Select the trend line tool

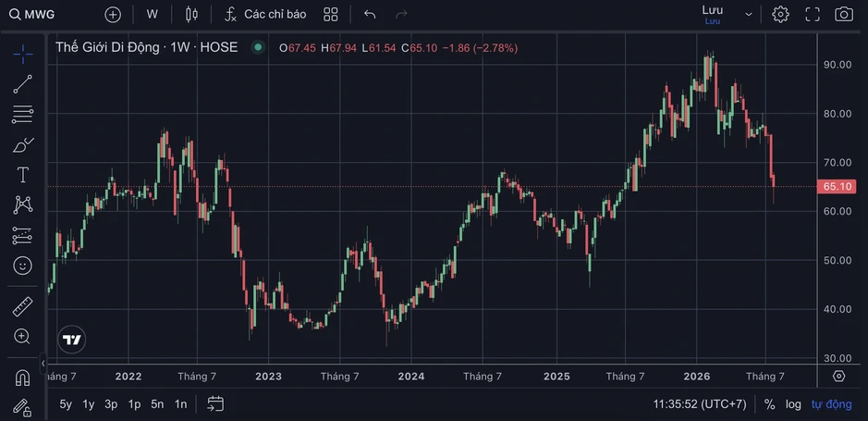point(23,84)
